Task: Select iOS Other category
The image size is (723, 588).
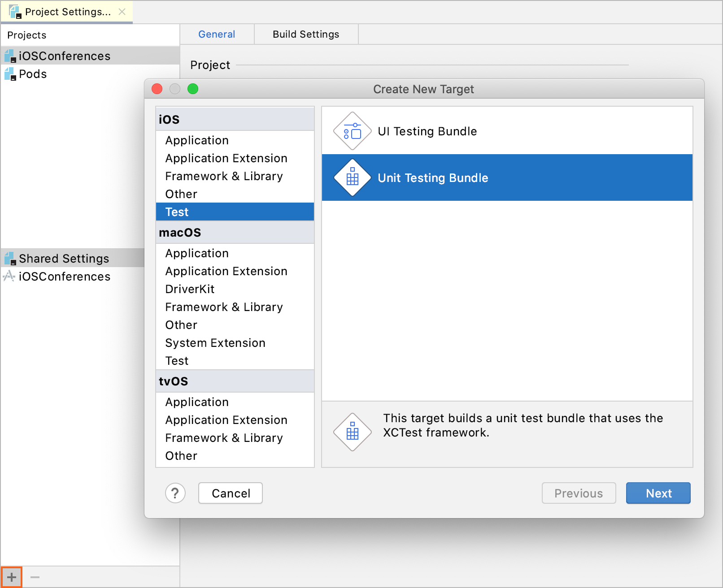Action: [235, 194]
